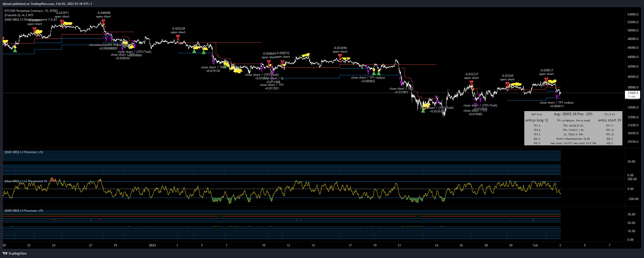Click date '30' on the time axis
The width and height of the screenshot is (644, 258).
coord(511,245)
